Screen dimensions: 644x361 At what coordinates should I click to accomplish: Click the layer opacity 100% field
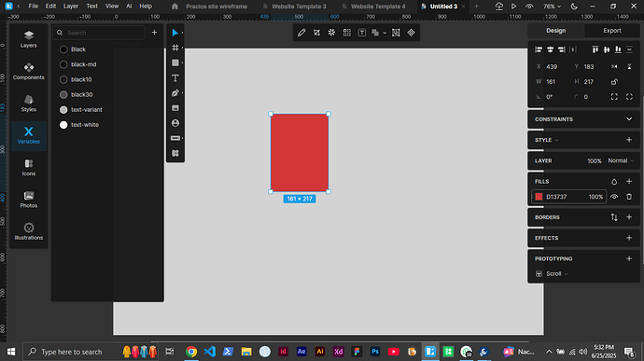point(594,160)
